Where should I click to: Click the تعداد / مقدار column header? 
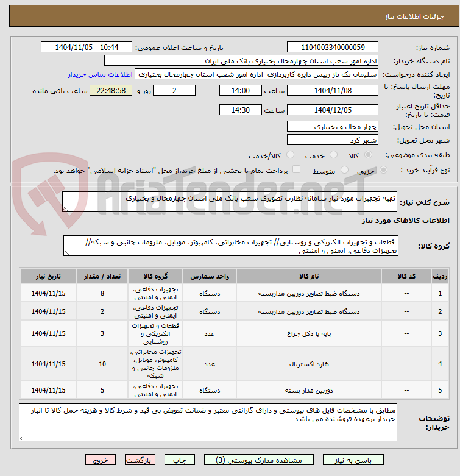102,276
